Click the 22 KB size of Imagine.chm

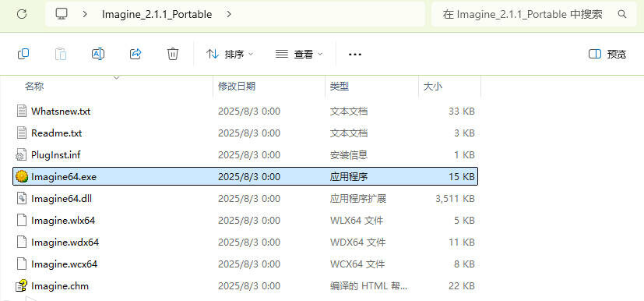coord(462,285)
